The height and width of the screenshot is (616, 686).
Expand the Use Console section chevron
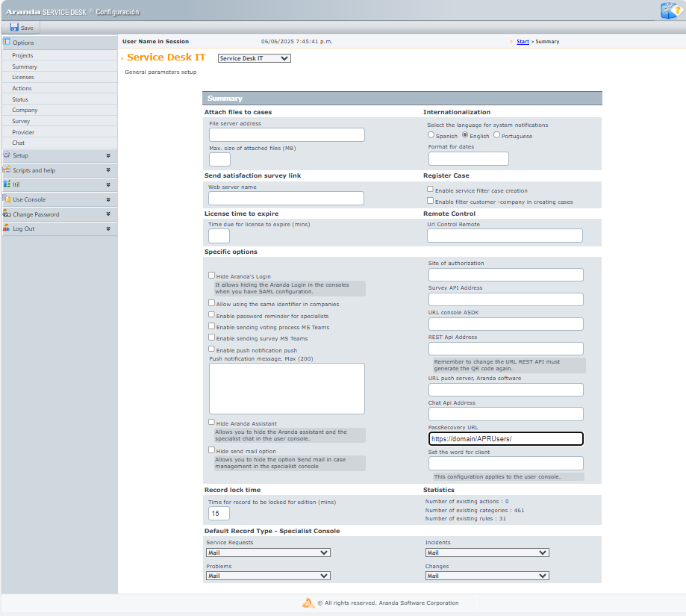(108, 199)
